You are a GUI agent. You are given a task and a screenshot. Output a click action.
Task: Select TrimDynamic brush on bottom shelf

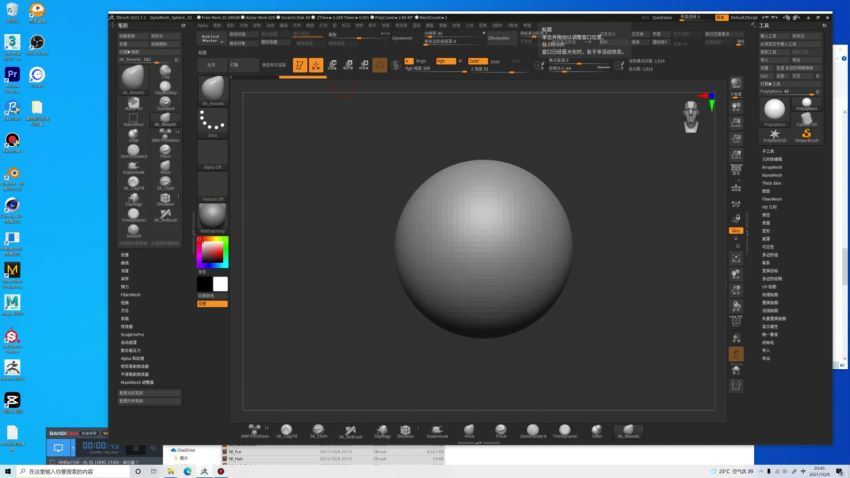[565, 431]
